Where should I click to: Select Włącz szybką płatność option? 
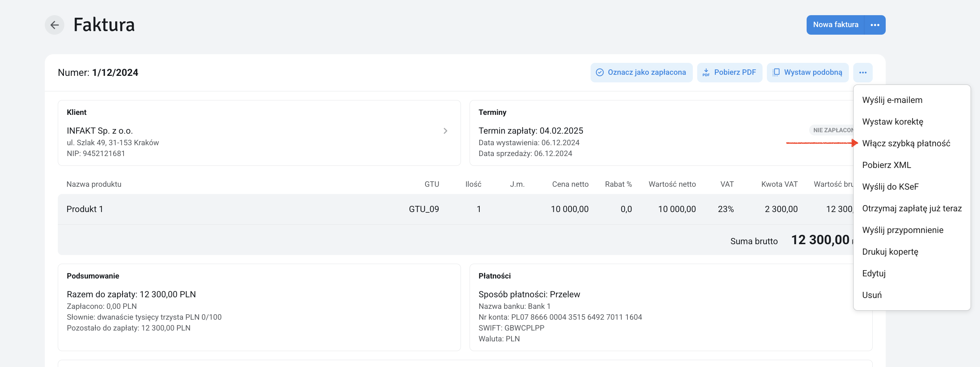(911, 143)
